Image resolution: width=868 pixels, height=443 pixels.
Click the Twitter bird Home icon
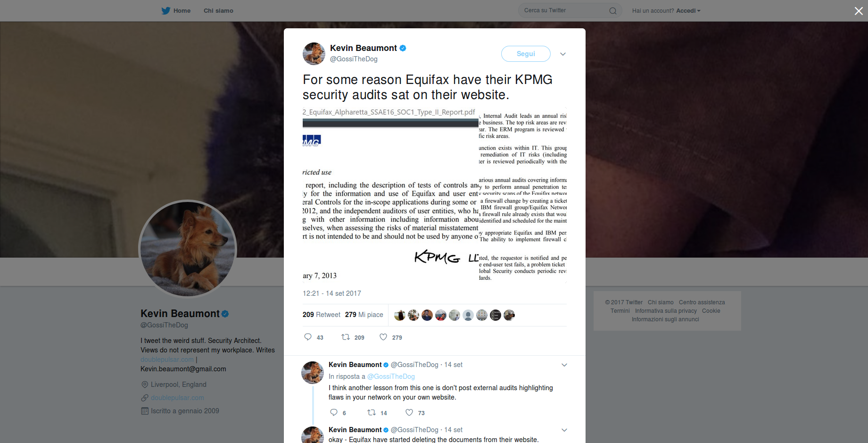click(165, 10)
